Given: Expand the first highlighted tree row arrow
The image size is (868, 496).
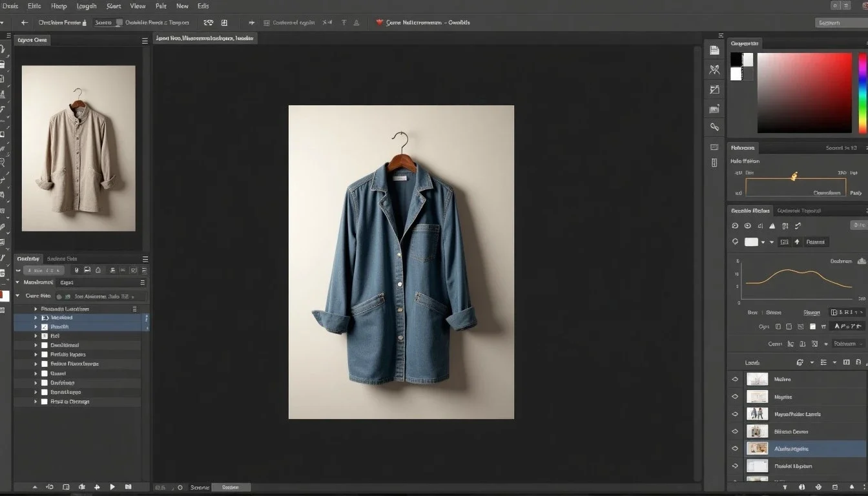Looking at the screenshot, I should pos(36,318).
